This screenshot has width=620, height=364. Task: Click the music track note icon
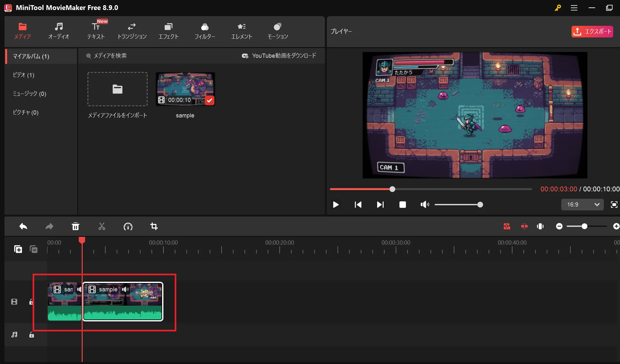14,335
